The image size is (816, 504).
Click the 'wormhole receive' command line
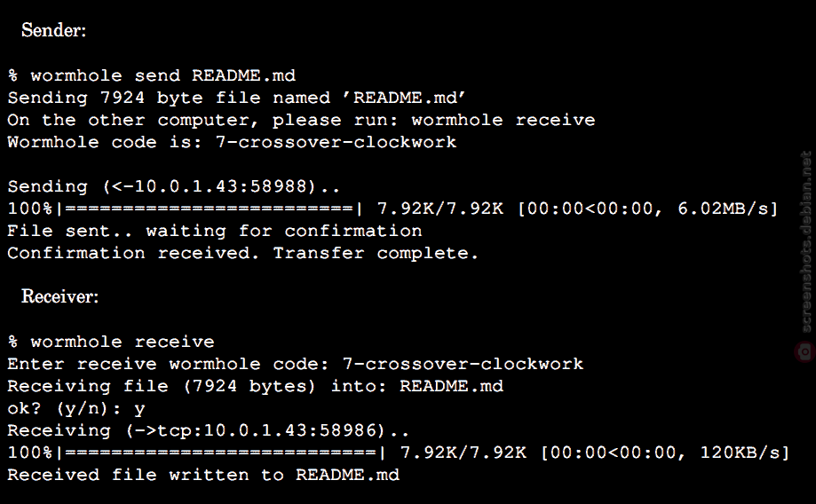click(x=111, y=343)
